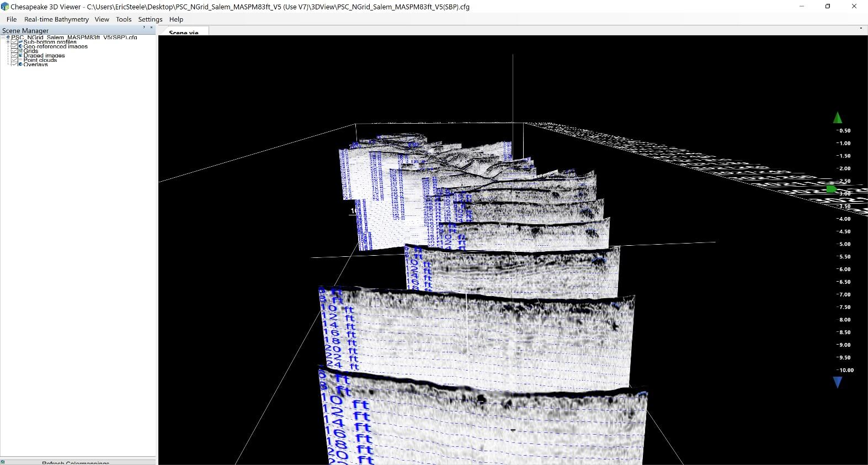This screenshot has width=868, height=465.
Task: Open the Help menu
Action: (176, 19)
